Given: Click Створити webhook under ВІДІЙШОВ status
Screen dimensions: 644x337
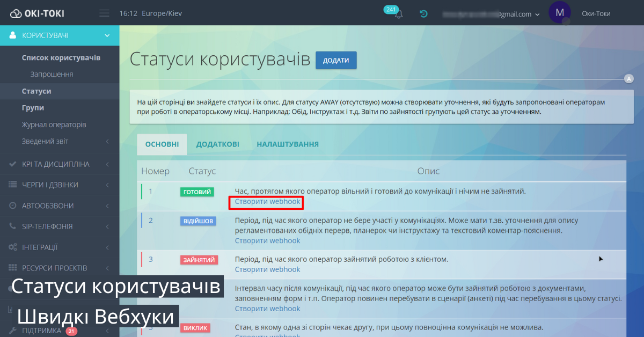Looking at the screenshot, I should [267, 240].
